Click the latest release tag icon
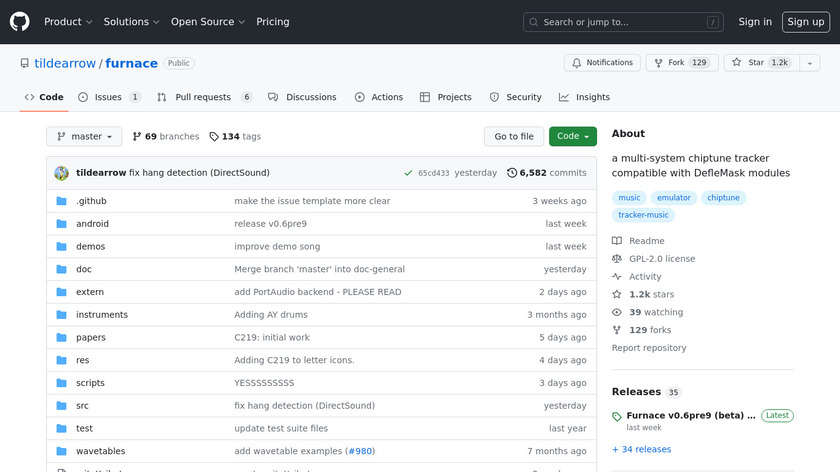The width and height of the screenshot is (840, 472). pos(617,416)
